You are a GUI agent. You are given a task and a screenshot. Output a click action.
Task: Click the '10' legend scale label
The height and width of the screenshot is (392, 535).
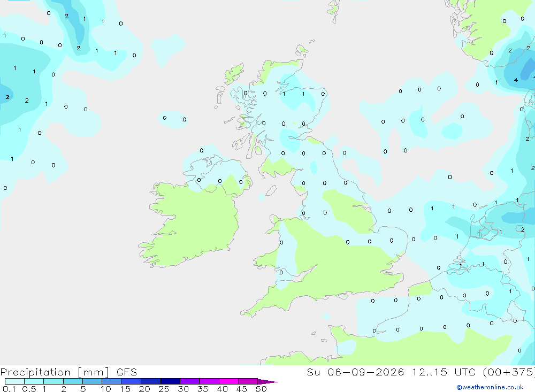[106, 389]
